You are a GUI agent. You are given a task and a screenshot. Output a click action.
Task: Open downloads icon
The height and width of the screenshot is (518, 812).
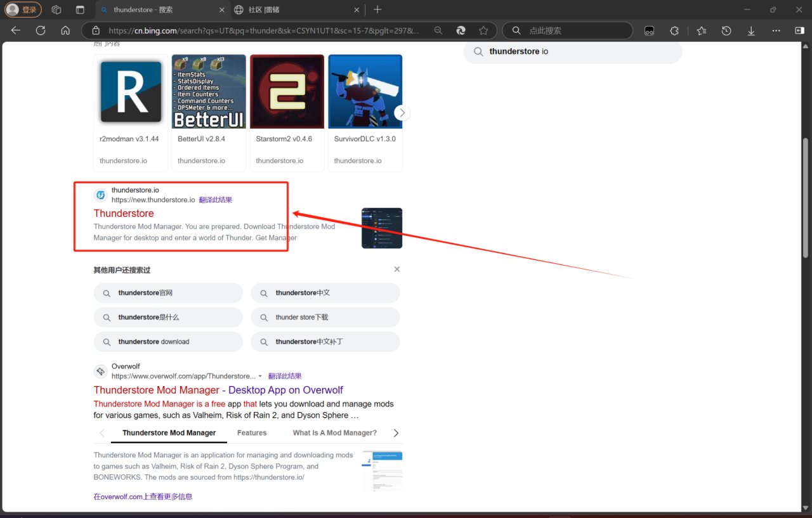coord(751,30)
